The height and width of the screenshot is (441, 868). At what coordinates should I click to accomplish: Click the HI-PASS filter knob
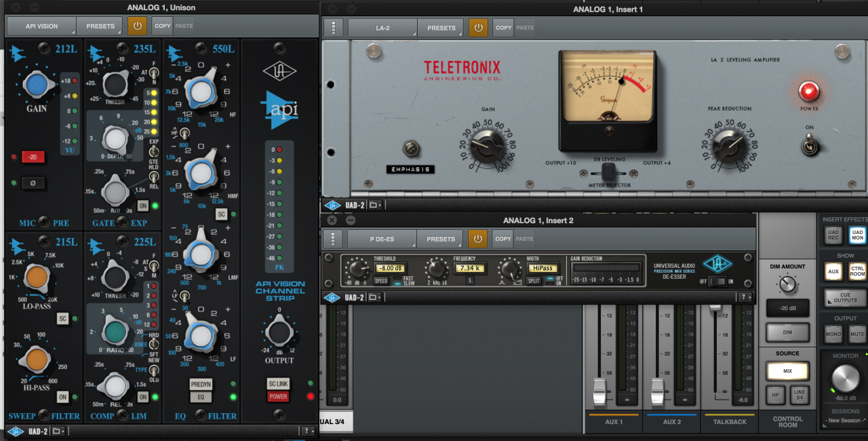37,360
